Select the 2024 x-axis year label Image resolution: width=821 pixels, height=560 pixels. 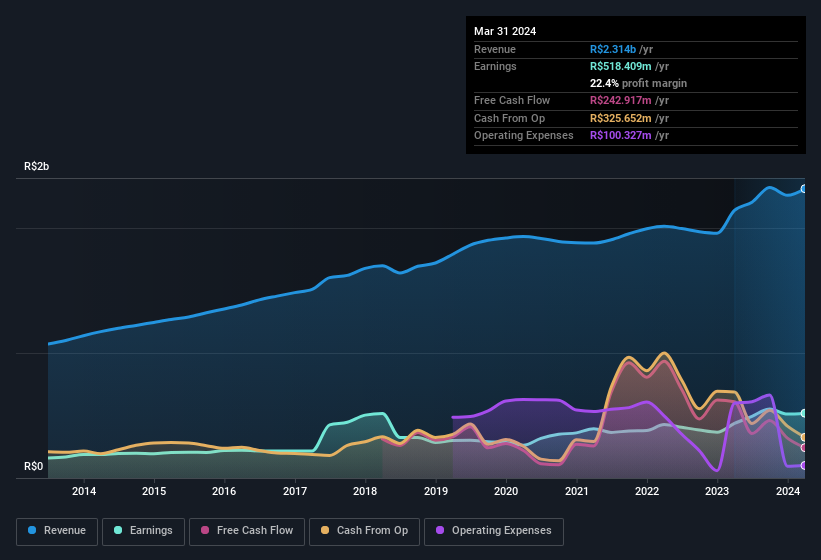pos(788,491)
